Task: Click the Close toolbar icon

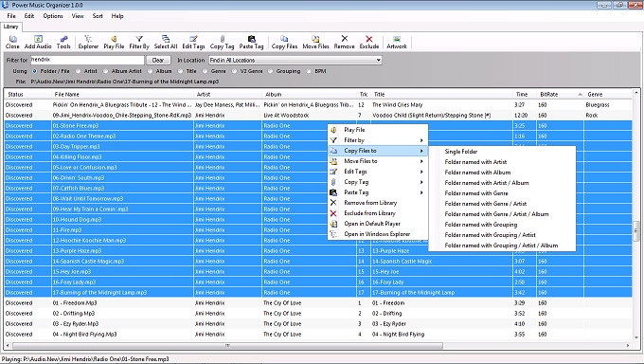Action: 12,43
